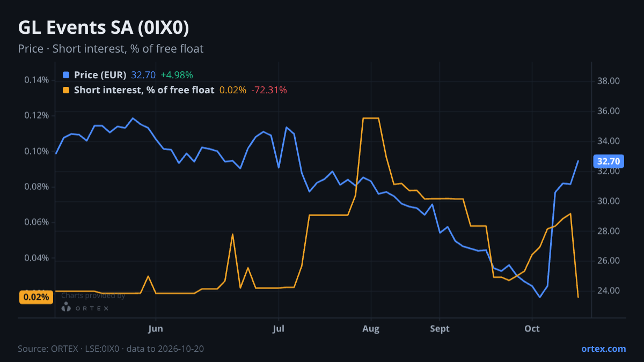This screenshot has height=362, width=644.
Task: Click the 0.02% short interest legend value
Action: click(x=233, y=90)
